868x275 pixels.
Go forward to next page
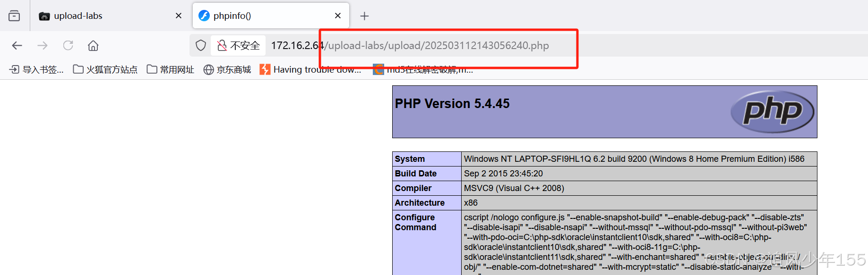[43, 45]
